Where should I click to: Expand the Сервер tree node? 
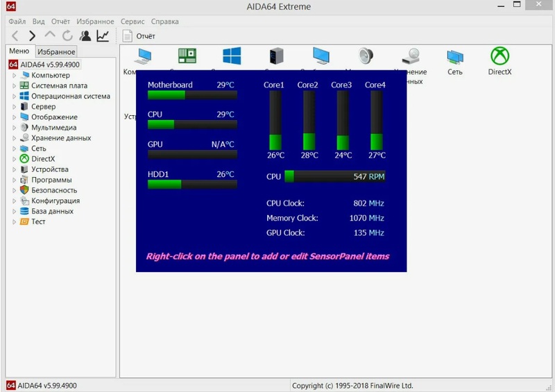14,107
